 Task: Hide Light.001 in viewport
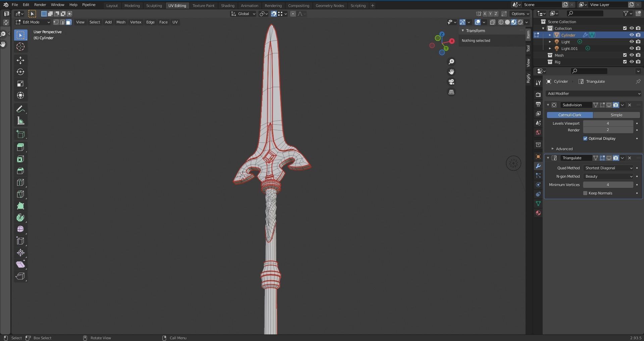coord(631,49)
